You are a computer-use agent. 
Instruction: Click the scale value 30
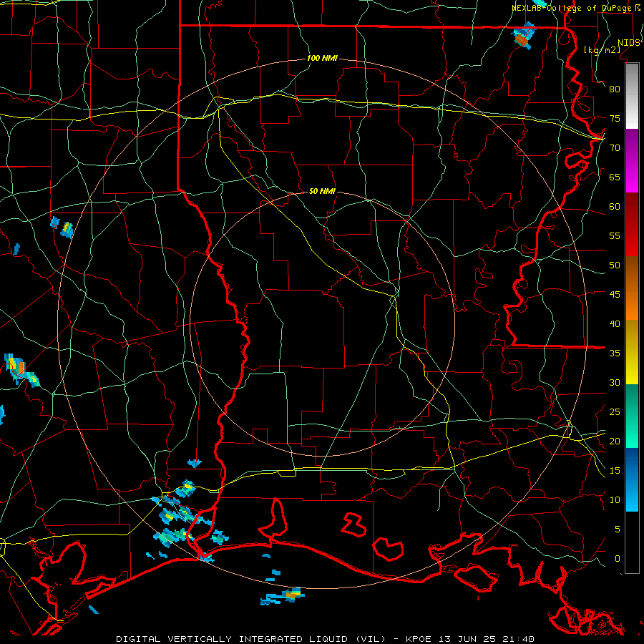coord(615,382)
